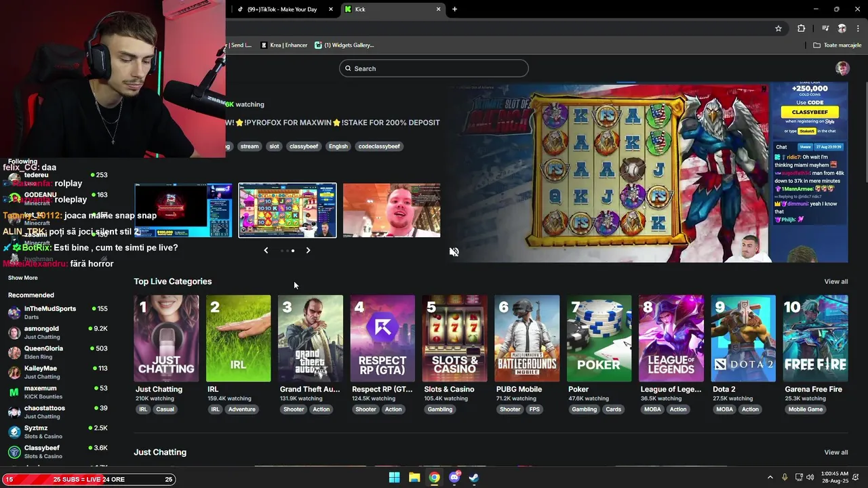Expand sidebar with Show More
Viewport: 868px width, 488px height.
pos(23,278)
